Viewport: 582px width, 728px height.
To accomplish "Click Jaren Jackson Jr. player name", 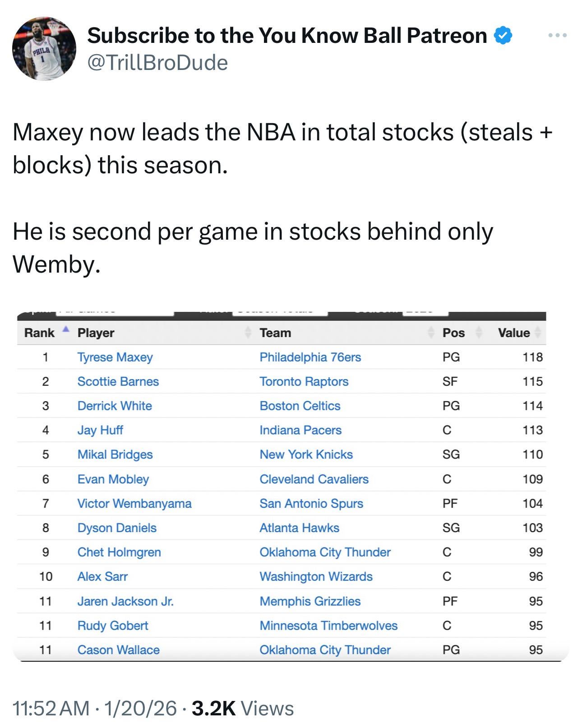I will pyautogui.click(x=125, y=601).
